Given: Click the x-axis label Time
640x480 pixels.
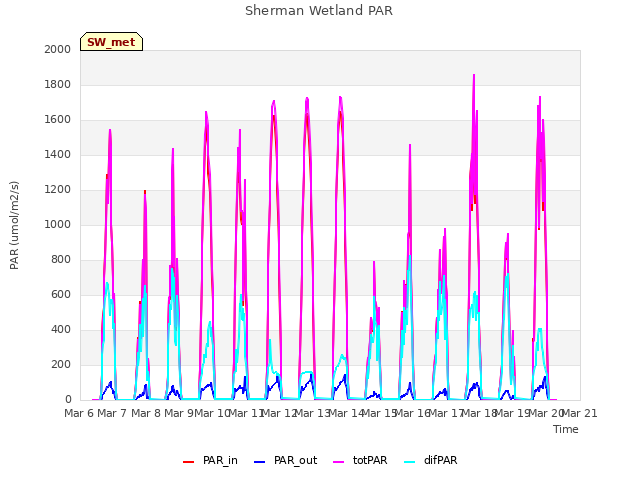Looking at the screenshot, I should tap(565, 429).
